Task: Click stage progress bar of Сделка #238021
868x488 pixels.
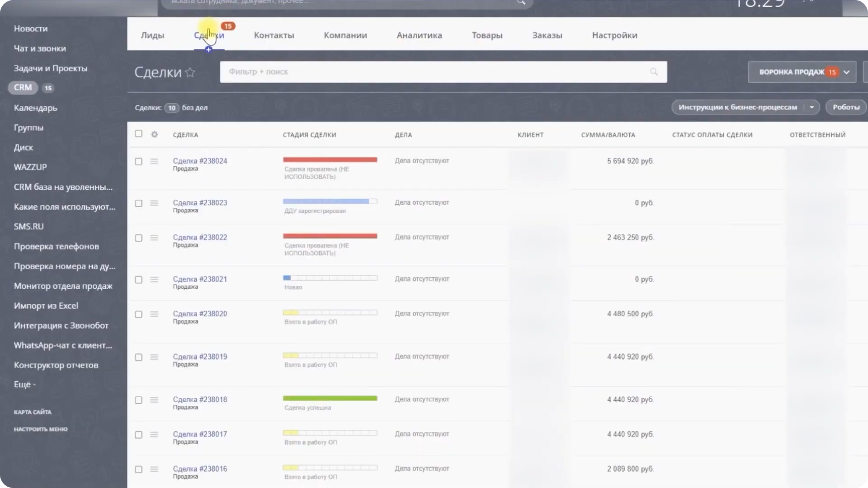Action: point(330,278)
